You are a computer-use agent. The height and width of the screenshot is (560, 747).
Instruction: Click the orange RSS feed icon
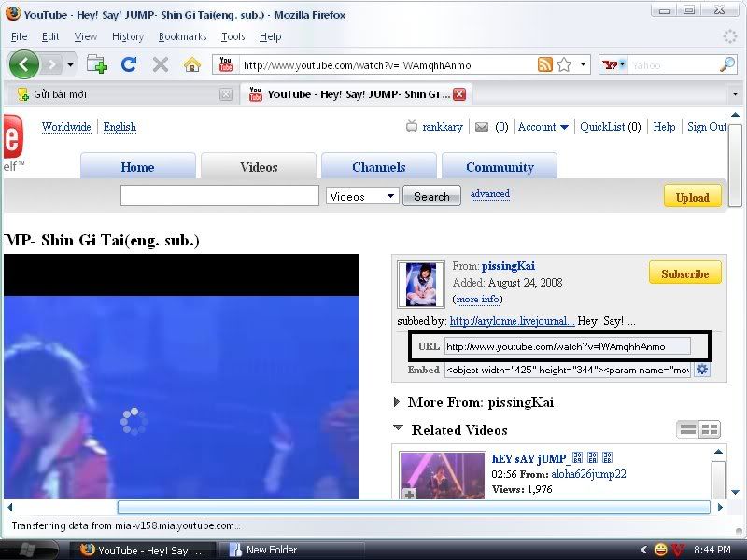point(545,64)
